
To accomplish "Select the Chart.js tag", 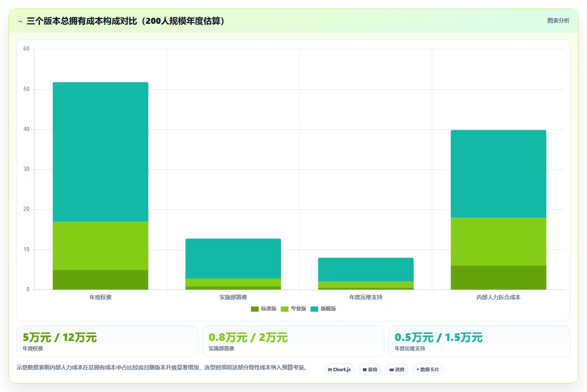I will click(x=339, y=369).
